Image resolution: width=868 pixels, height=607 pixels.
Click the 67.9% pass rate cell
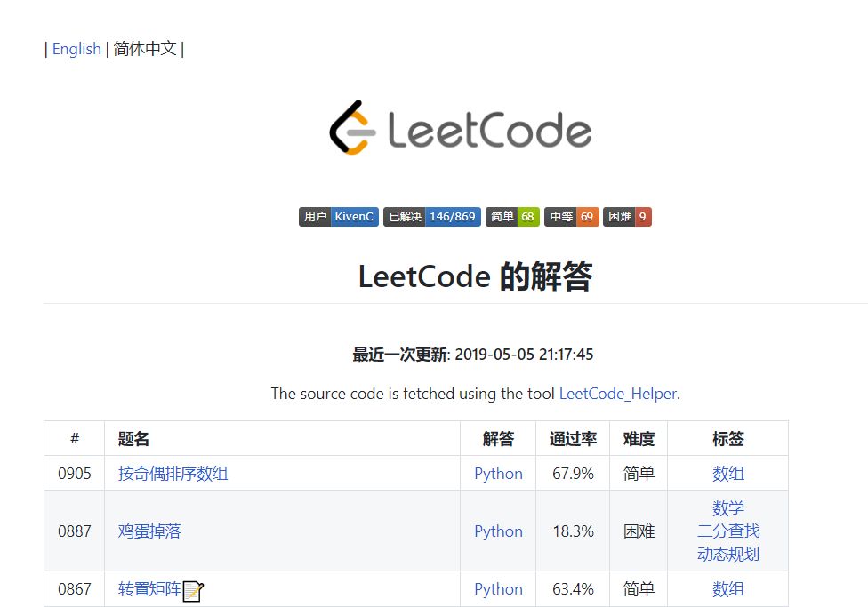click(573, 474)
